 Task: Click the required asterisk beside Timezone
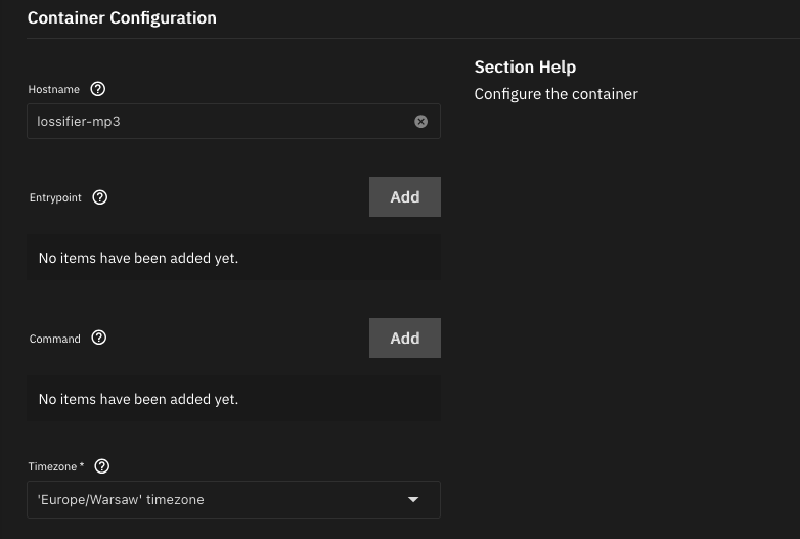click(82, 466)
